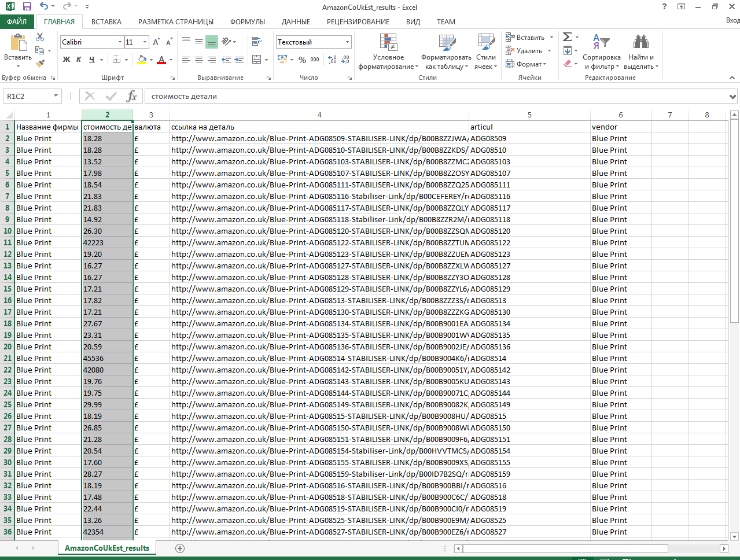The height and width of the screenshot is (560, 740).
Task: Decrease the decimal places
Action: coord(345,60)
